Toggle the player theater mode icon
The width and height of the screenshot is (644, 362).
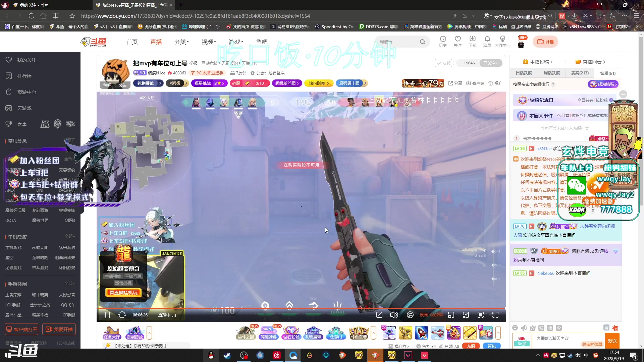(x=466, y=315)
